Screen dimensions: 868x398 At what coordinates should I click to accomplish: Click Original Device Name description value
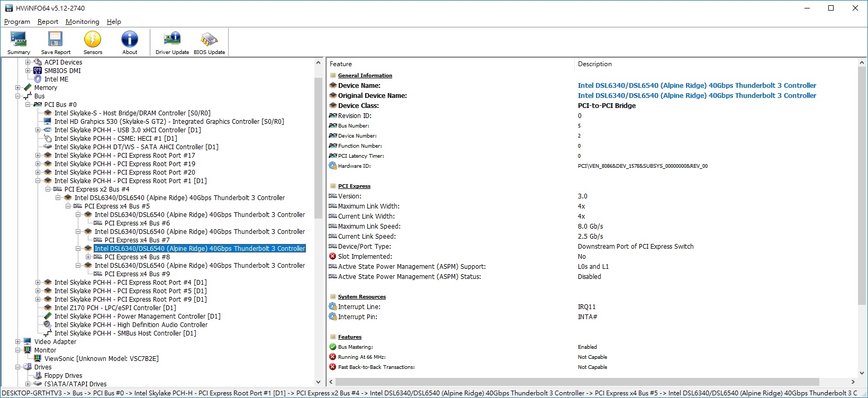(x=697, y=95)
